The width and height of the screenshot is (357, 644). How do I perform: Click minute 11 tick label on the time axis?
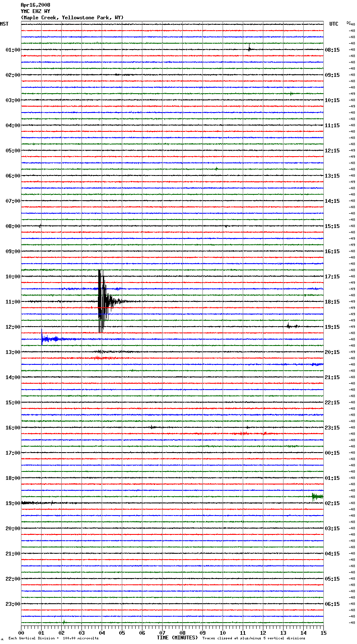[x=243, y=633]
